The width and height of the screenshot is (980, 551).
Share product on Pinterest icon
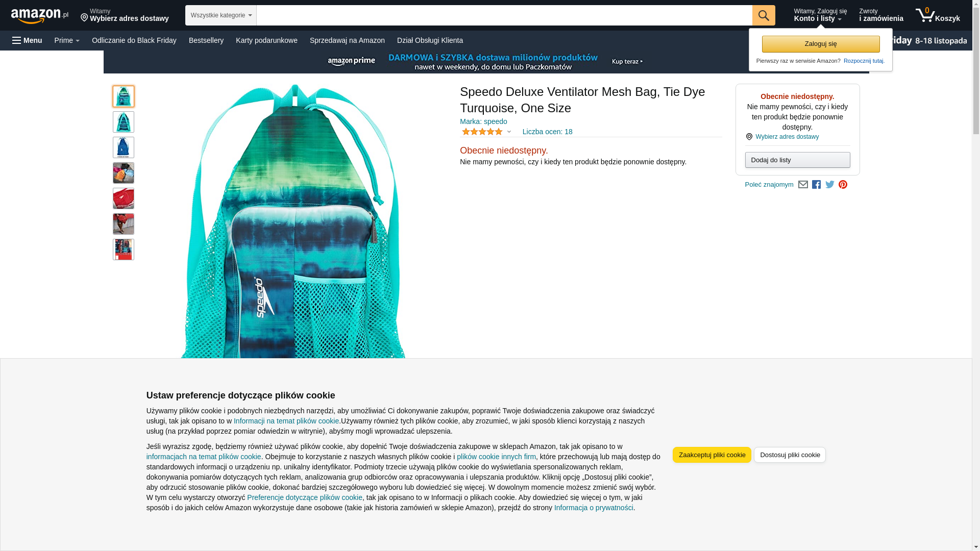[x=843, y=185]
